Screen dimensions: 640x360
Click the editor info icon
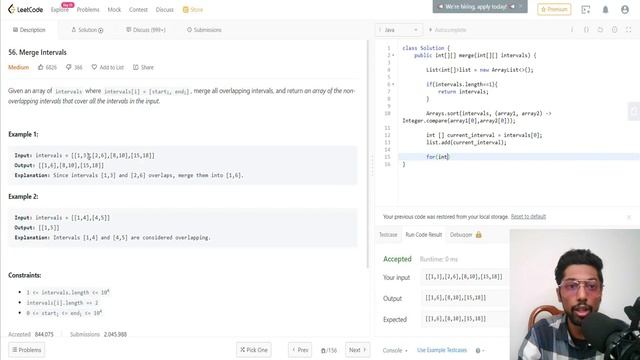pos(572,30)
